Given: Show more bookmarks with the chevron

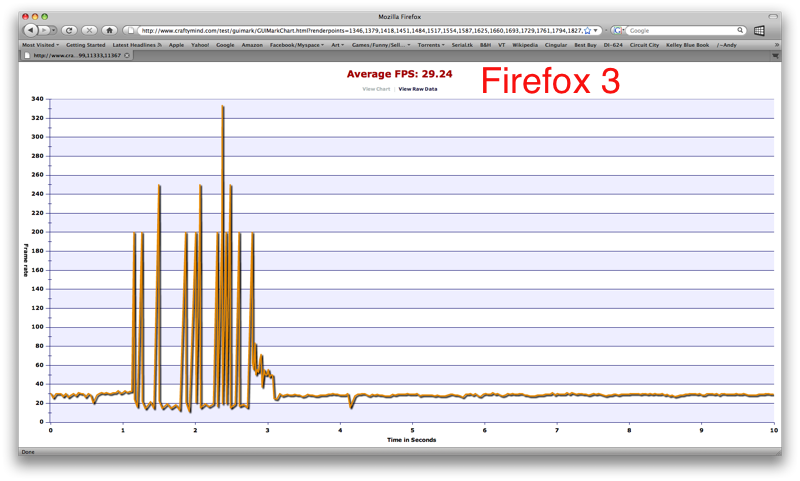Looking at the screenshot, I should tap(777, 45).
